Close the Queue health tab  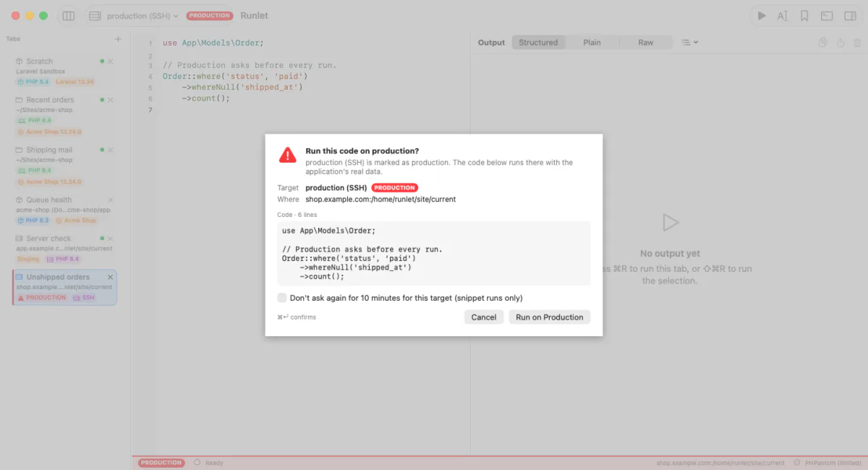[111, 200]
